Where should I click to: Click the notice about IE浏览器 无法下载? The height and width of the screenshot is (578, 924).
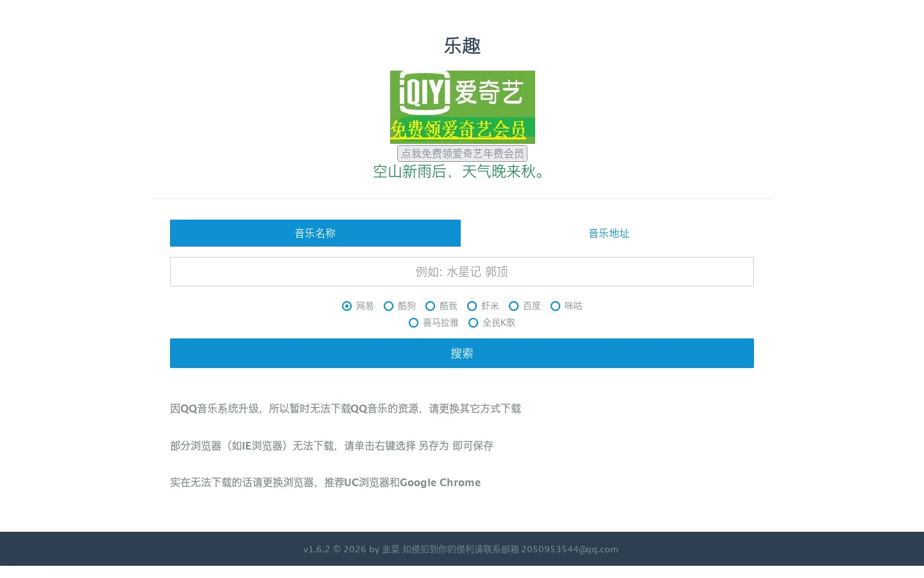[332, 446]
